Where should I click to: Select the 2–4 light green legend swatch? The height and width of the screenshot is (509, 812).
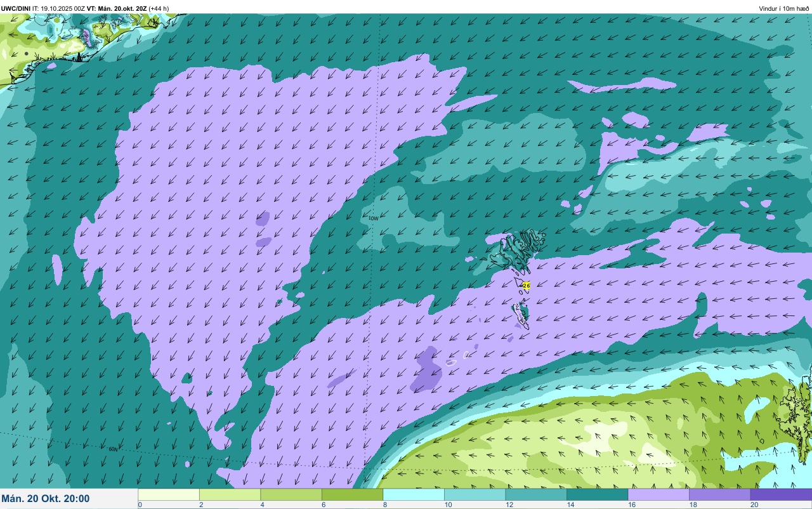click(230, 494)
